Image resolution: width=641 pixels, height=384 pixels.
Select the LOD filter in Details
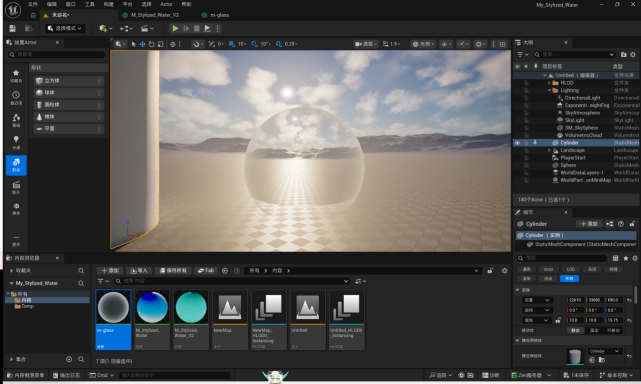pyautogui.click(x=570, y=269)
